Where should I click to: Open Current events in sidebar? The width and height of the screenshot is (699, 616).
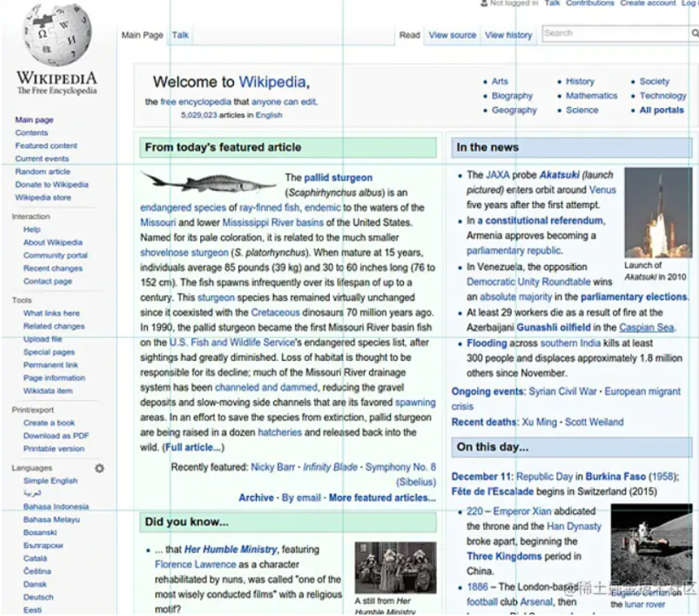click(x=42, y=159)
